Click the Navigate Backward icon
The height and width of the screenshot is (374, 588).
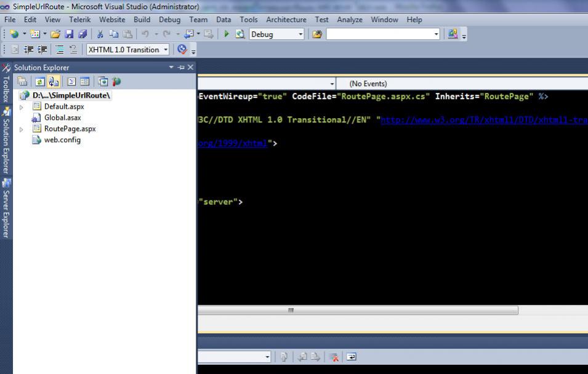click(x=188, y=34)
